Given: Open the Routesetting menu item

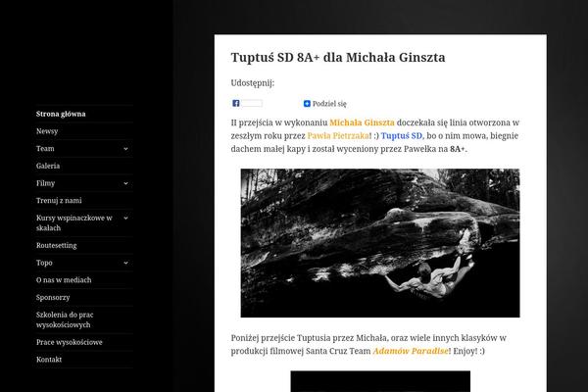Looking at the screenshot, I should pos(56,245).
